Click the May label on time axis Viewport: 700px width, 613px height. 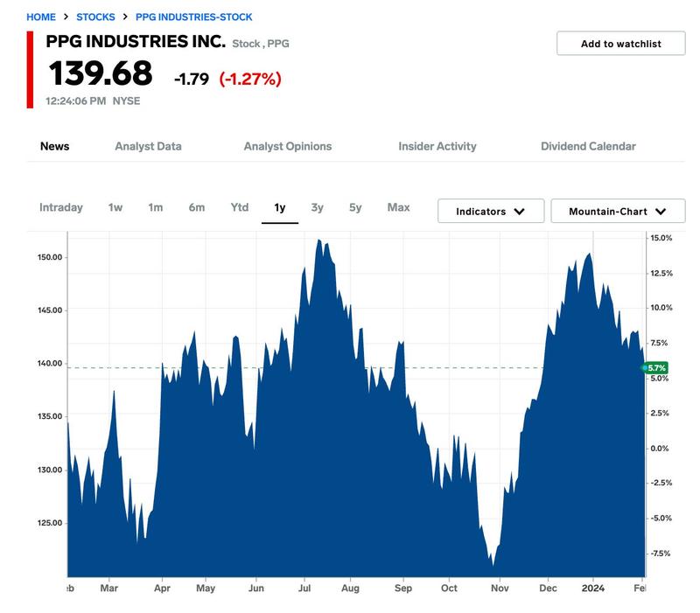click(x=206, y=588)
